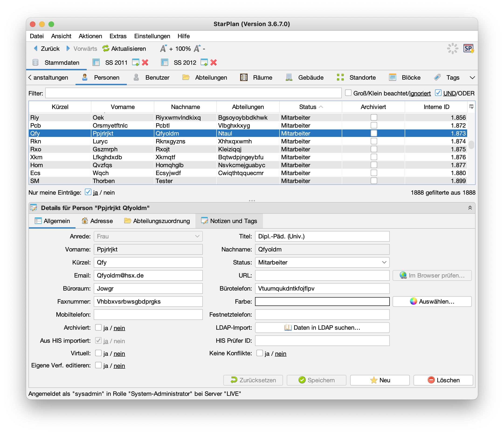Image resolution: width=504 pixels, height=434 pixels.
Task: Click the Löschen button
Action: point(443,380)
